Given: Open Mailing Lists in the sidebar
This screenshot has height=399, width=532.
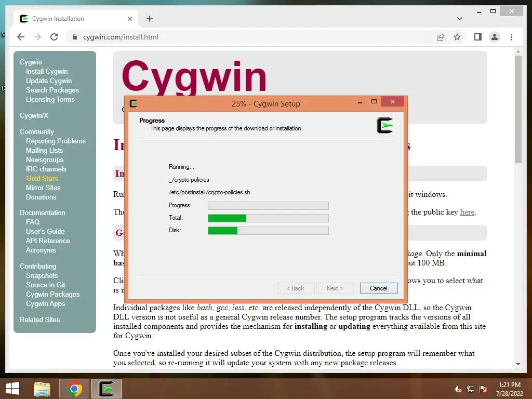Looking at the screenshot, I should point(45,150).
